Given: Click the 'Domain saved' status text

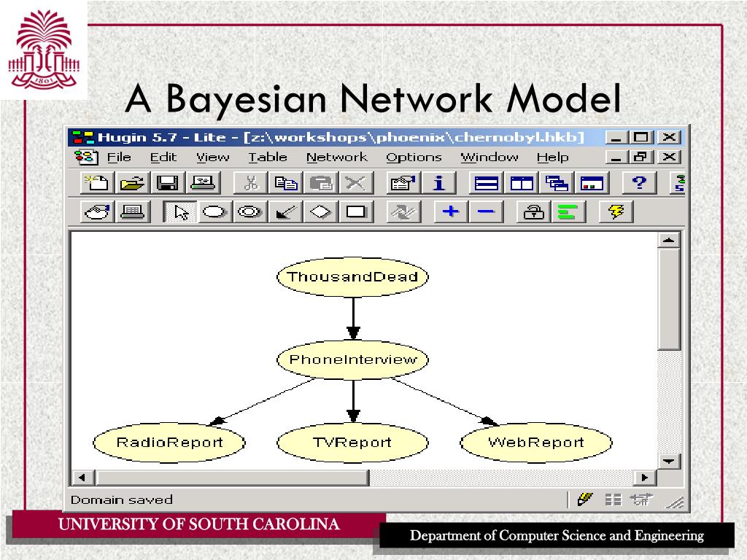Looking at the screenshot, I should 122,499.
